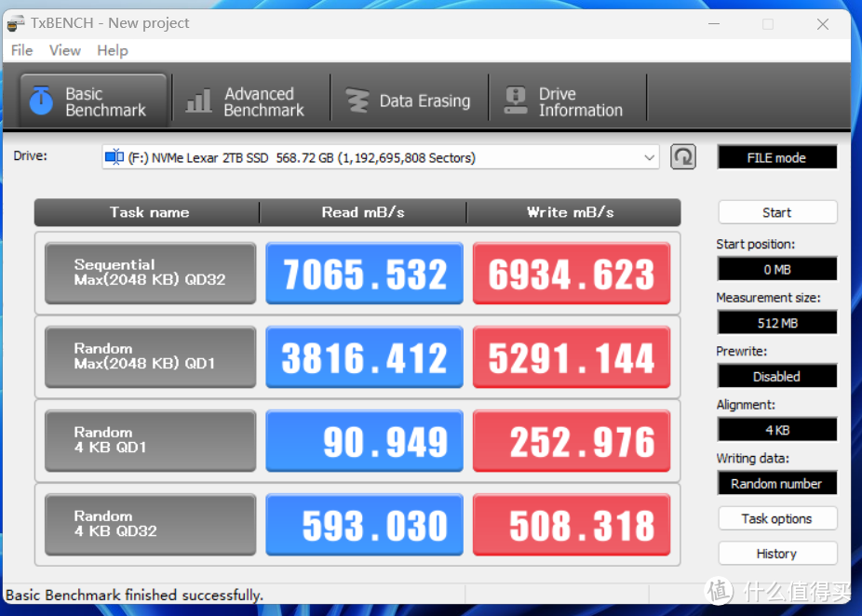This screenshot has width=862, height=616.
Task: Click the Sequential Max(2048 KB) QD32 task button
Action: [x=151, y=274]
